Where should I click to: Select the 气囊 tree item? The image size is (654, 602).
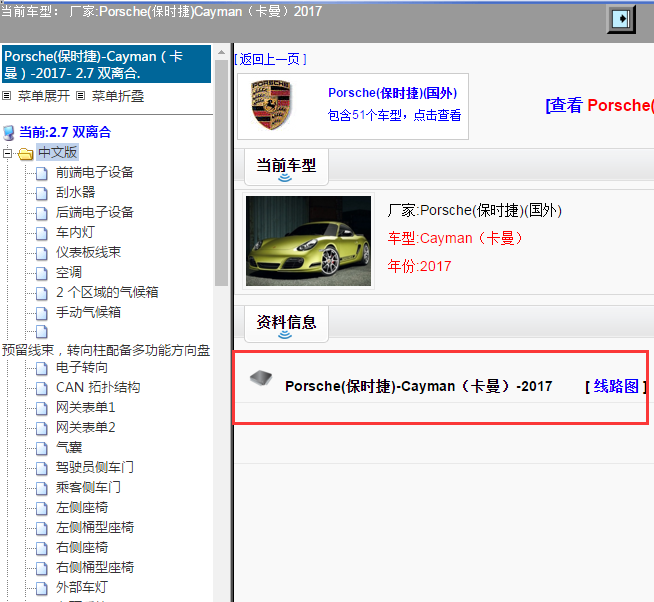69,448
